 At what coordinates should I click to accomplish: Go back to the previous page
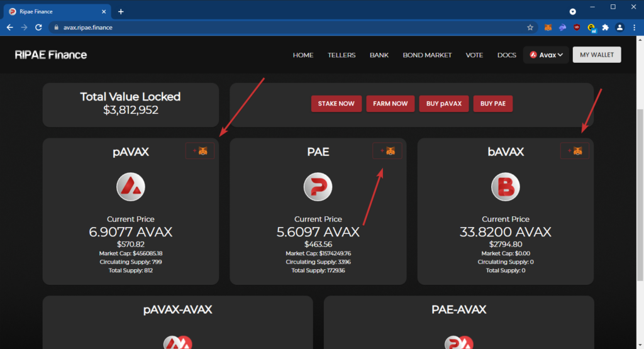tap(10, 28)
